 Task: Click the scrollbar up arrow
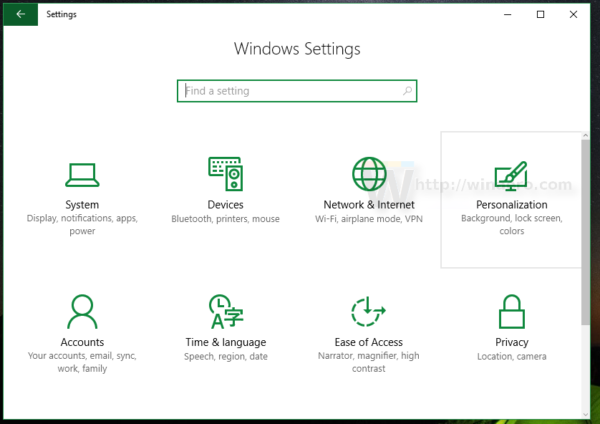click(585, 135)
